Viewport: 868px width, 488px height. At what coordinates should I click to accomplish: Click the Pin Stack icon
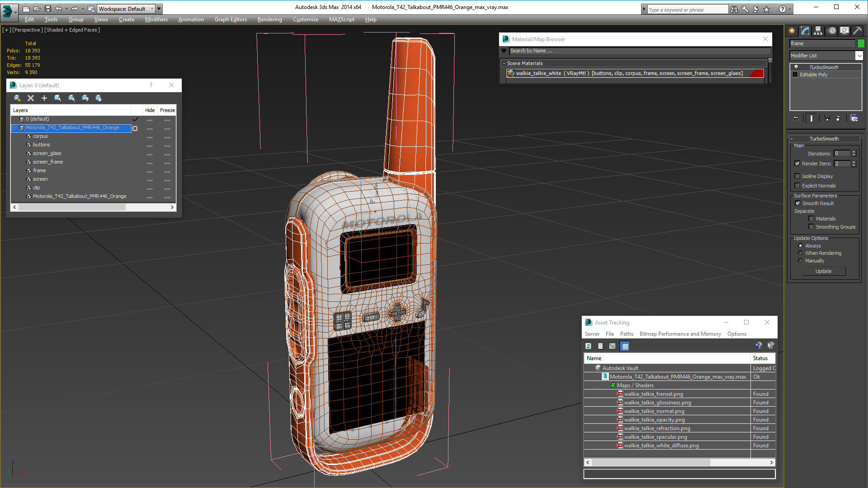point(796,118)
